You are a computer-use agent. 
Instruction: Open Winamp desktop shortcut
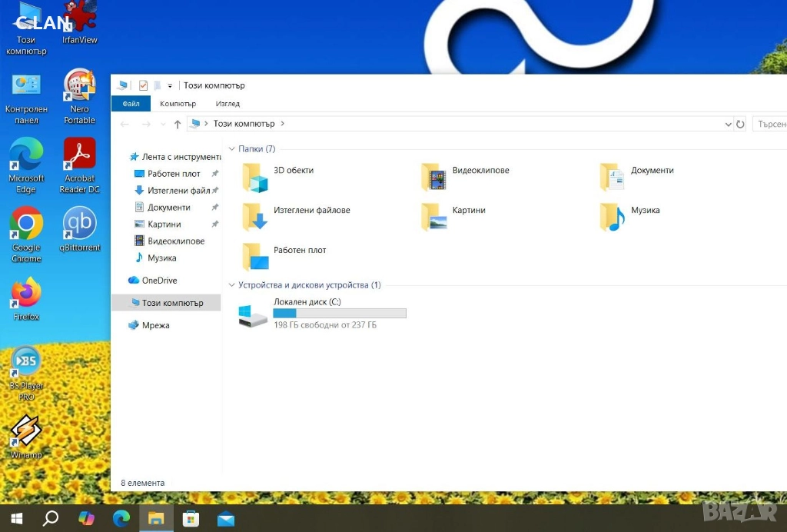[x=25, y=431]
